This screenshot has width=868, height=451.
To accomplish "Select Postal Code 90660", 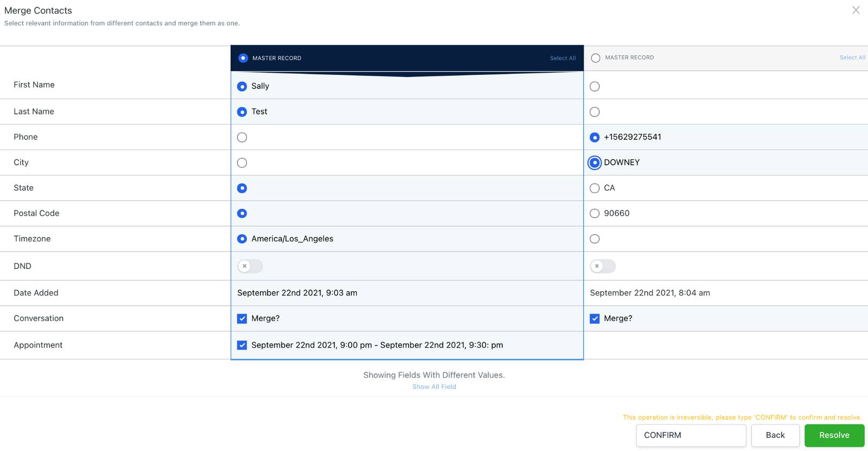I will pos(595,214).
